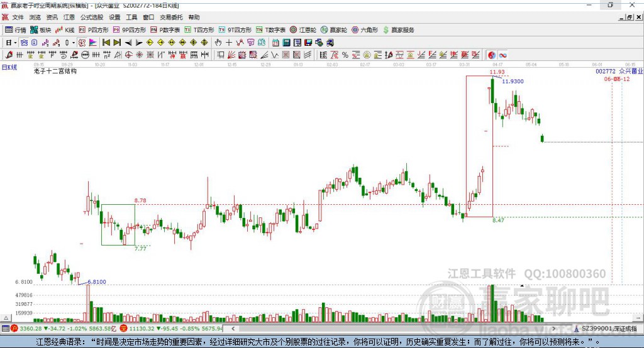The image size is (644, 348).
Task: Select the pencil drawing tool
Action: [x=9, y=55]
